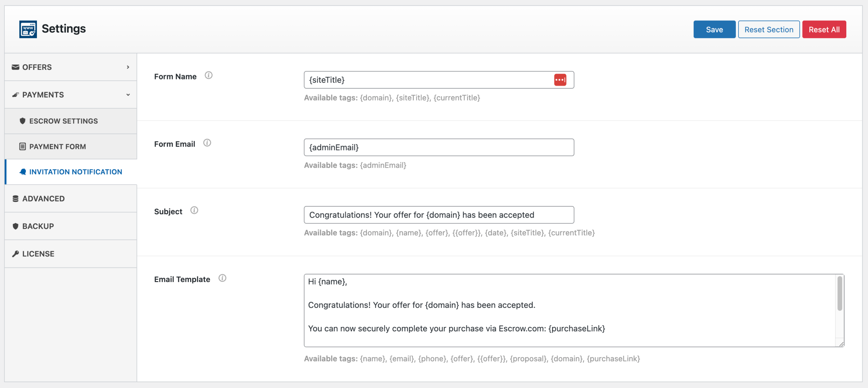Click the red password manager icon in Form Name
Viewport: 868px width, 388px height.
(560, 80)
